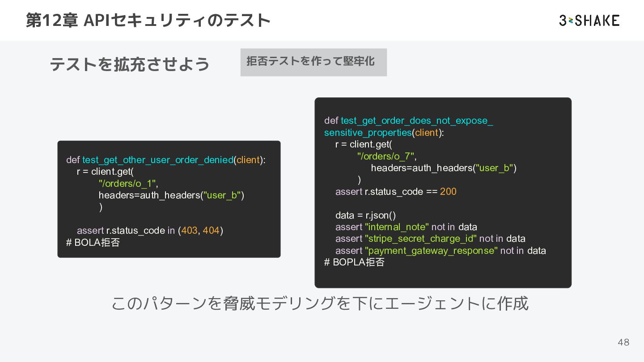Click 'headers=auth_headers("user_b")' in left code block
The image size is (644, 362).
pos(171,195)
